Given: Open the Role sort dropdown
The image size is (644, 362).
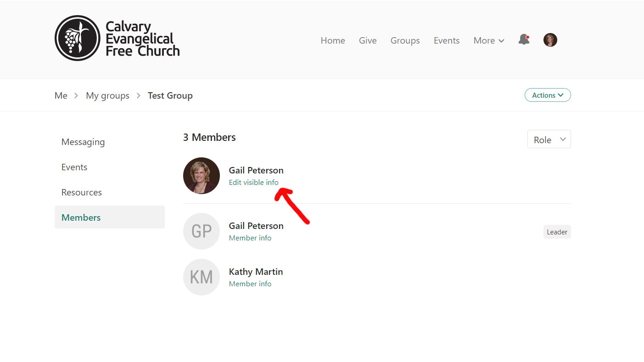Looking at the screenshot, I should pyautogui.click(x=549, y=139).
